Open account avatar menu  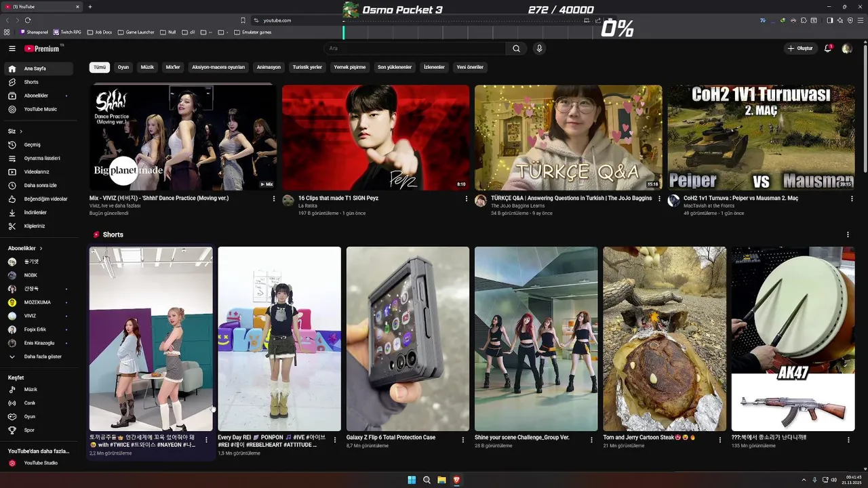847,48
